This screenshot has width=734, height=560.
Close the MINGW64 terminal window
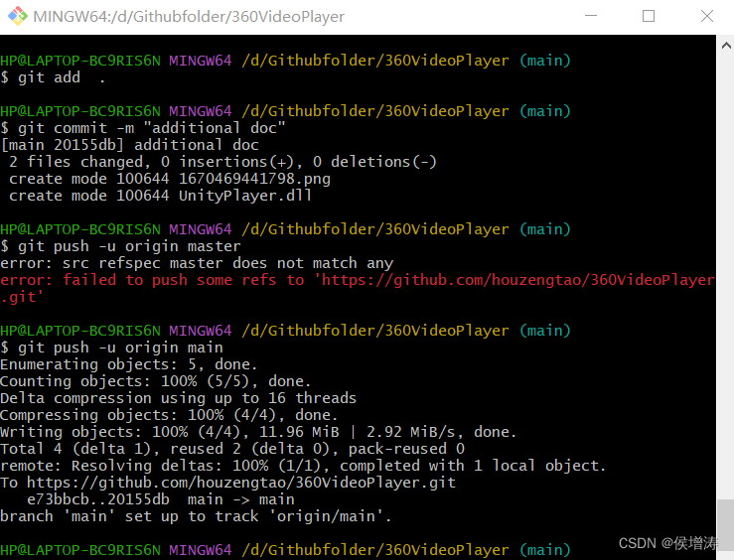pos(707,16)
